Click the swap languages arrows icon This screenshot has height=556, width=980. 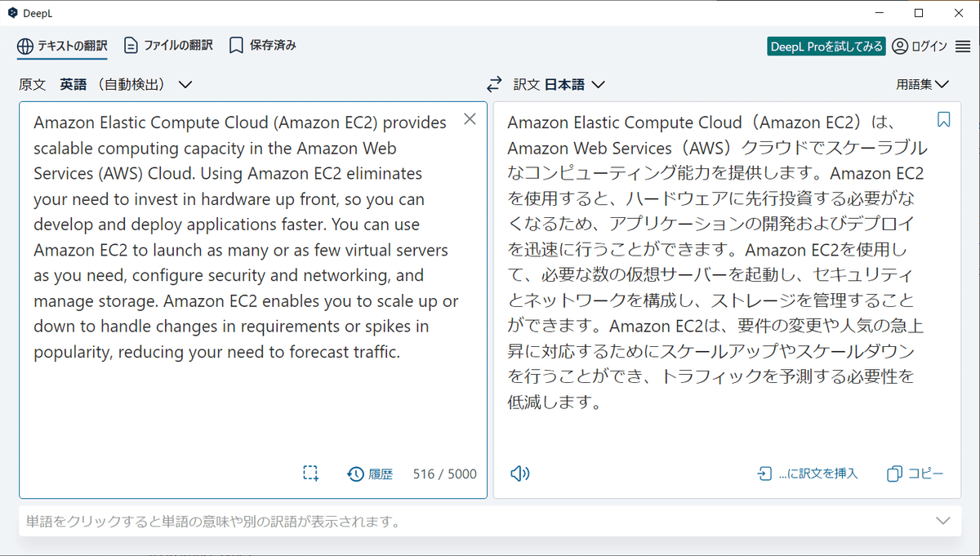click(494, 84)
